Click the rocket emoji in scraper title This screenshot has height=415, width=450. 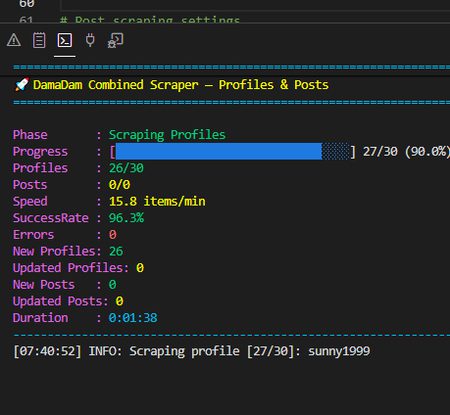click(x=22, y=85)
